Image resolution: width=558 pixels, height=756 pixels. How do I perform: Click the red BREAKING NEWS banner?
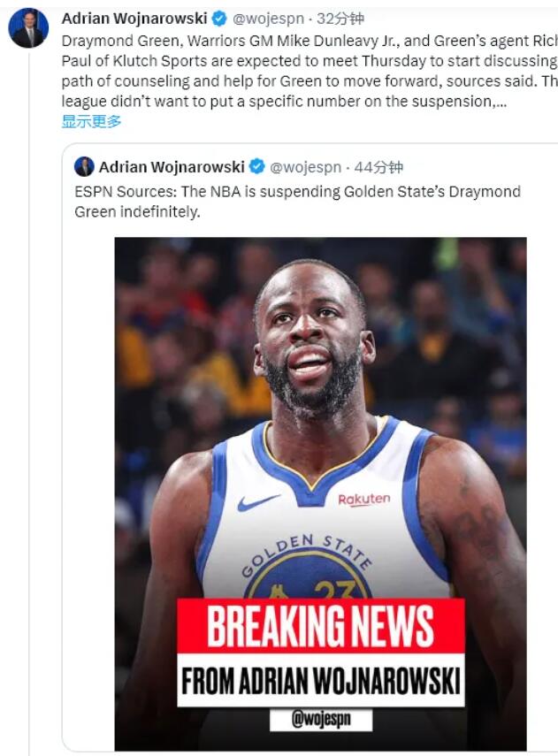(x=321, y=626)
